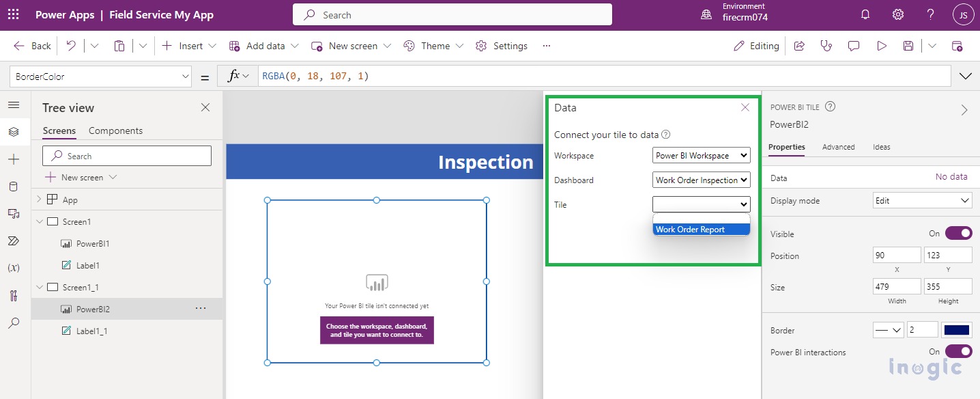The width and height of the screenshot is (980, 399).
Task: Toggle the Power BI interactions switch
Action: (958, 351)
